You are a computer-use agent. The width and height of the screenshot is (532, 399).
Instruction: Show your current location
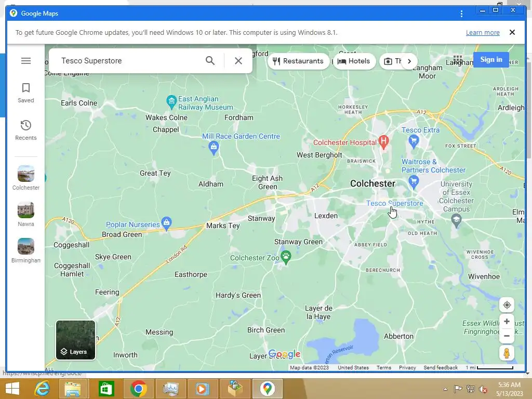pyautogui.click(x=507, y=304)
